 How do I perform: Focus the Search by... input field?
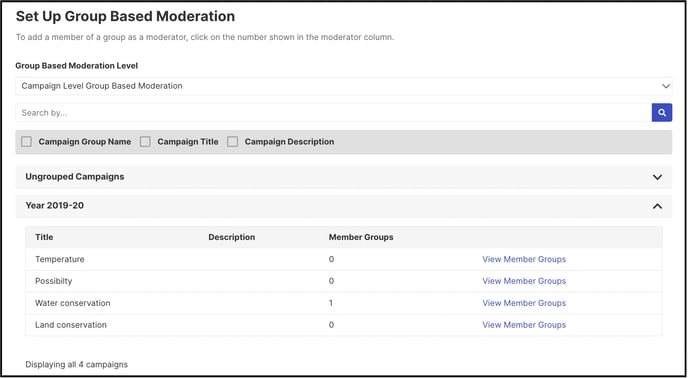point(333,113)
